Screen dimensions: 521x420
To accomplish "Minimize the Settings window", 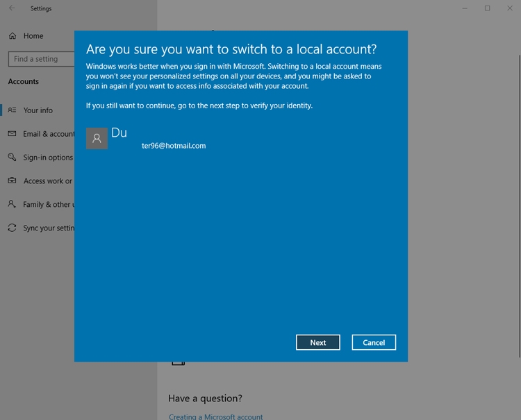I will tap(465, 8).
